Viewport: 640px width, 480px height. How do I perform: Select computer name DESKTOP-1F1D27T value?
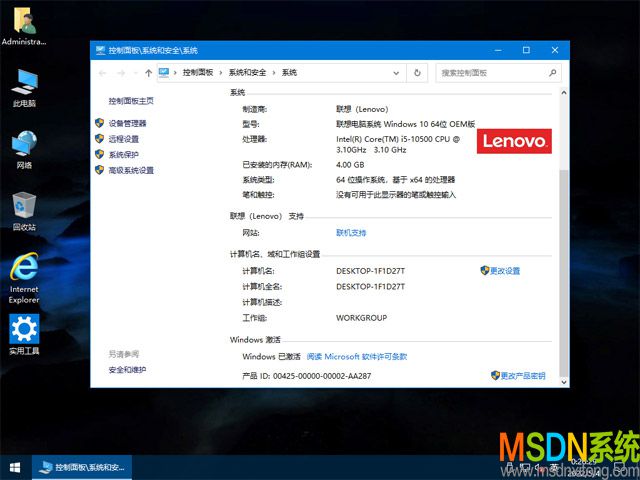coord(370,271)
